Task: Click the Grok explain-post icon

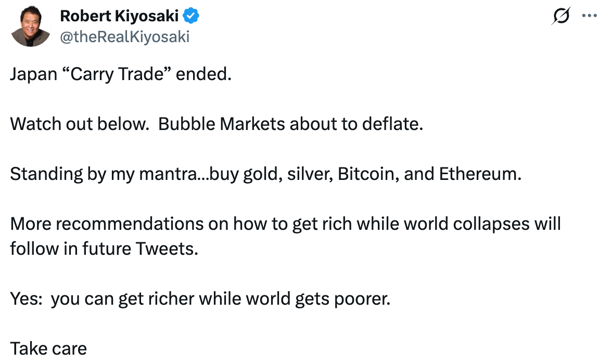Action: pos(561,16)
